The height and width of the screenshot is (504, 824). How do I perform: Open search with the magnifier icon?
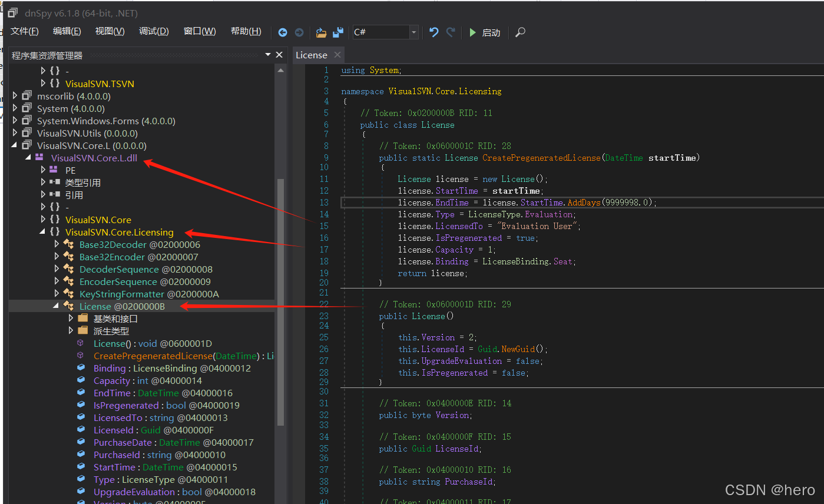(520, 32)
